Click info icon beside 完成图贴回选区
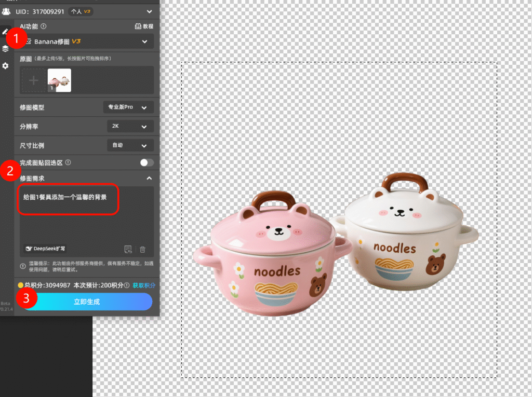 point(69,162)
